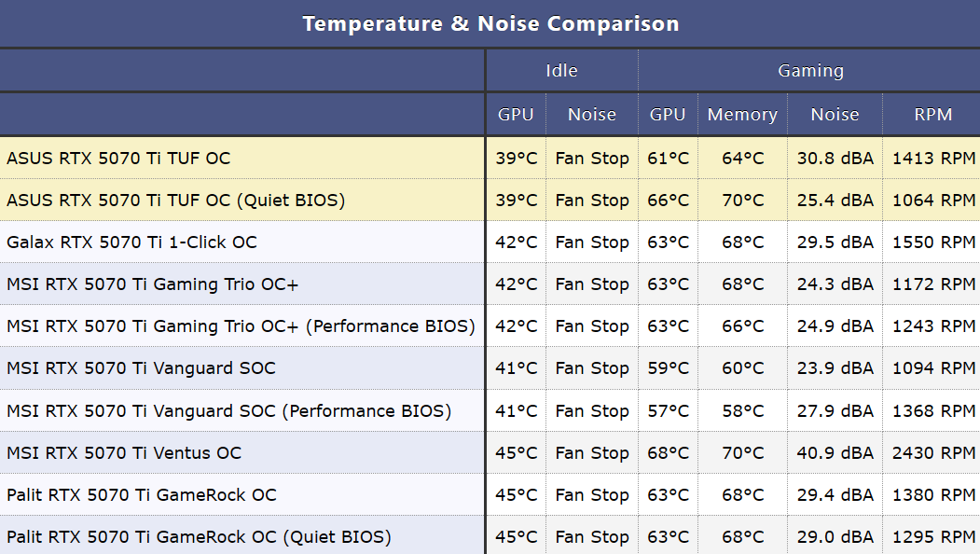
Task: Click Palit GameRock OC (Quiet BIOS) row label
Action: 199,537
